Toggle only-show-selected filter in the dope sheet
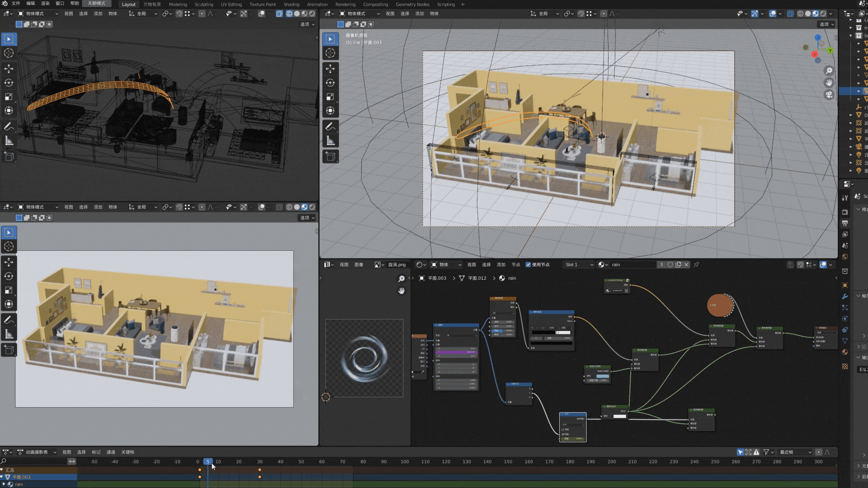This screenshot has width=868, height=488. pos(740,452)
